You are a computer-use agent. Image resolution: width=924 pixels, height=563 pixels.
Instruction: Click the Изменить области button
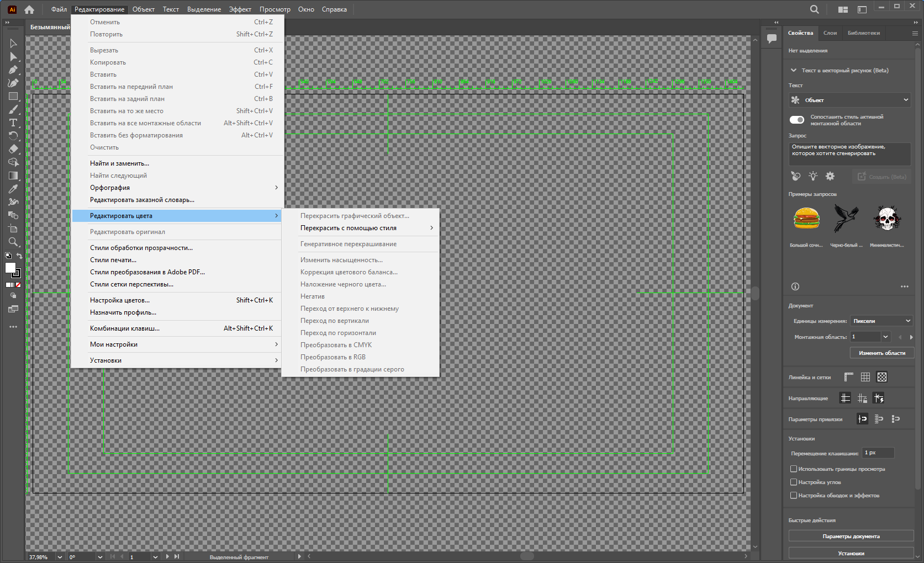tap(882, 353)
